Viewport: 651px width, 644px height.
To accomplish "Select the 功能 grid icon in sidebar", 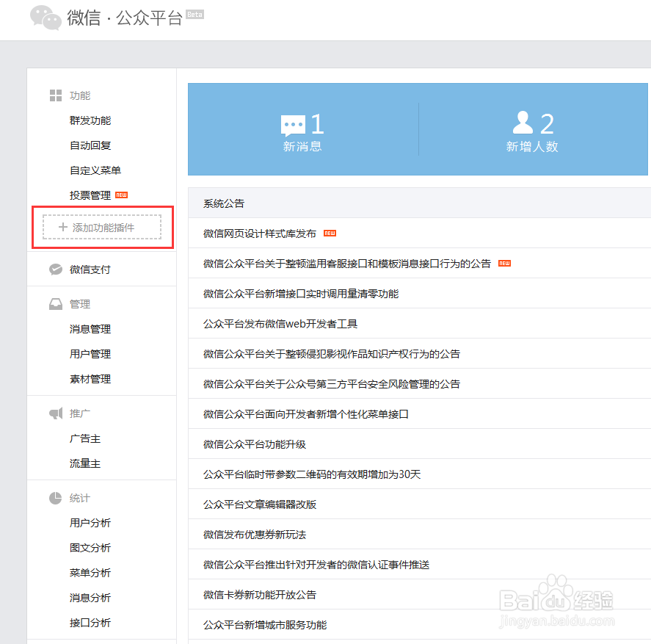I will pos(55,95).
